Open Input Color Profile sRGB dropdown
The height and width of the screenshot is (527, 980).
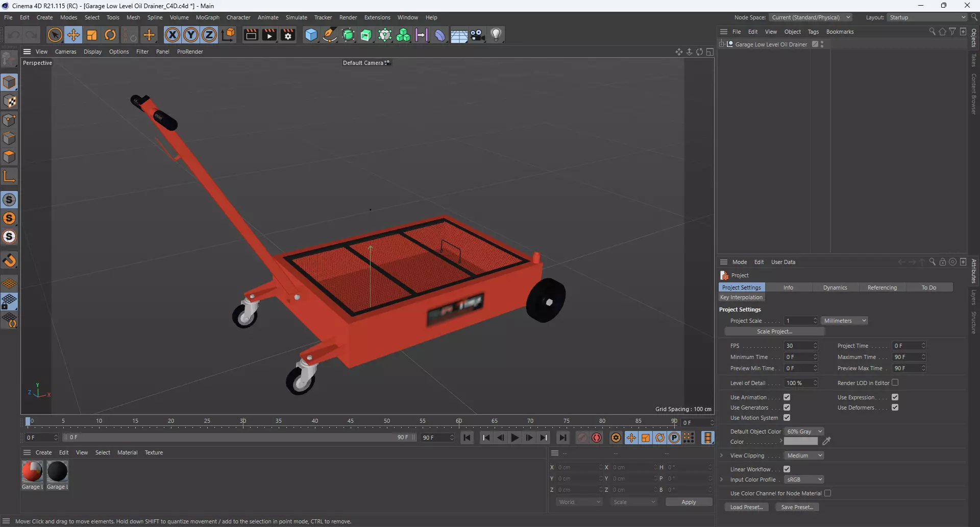click(x=804, y=480)
